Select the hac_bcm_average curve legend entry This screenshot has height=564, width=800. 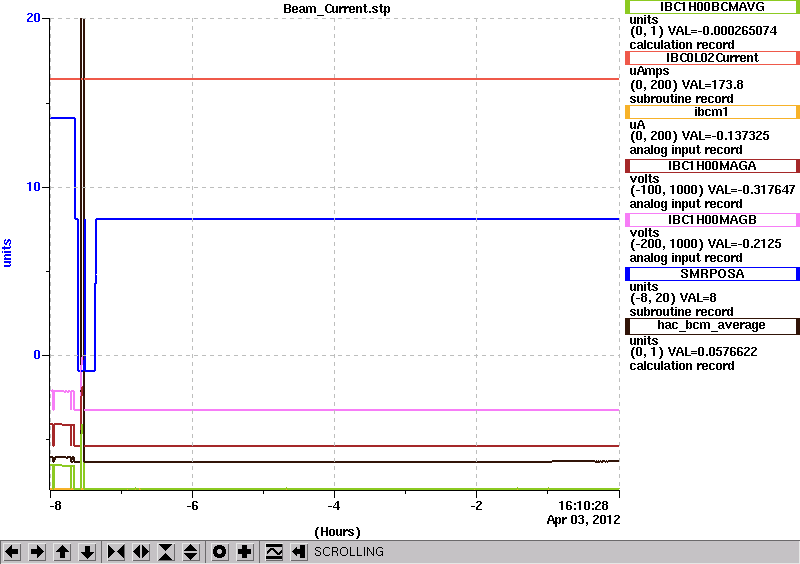tap(712, 326)
